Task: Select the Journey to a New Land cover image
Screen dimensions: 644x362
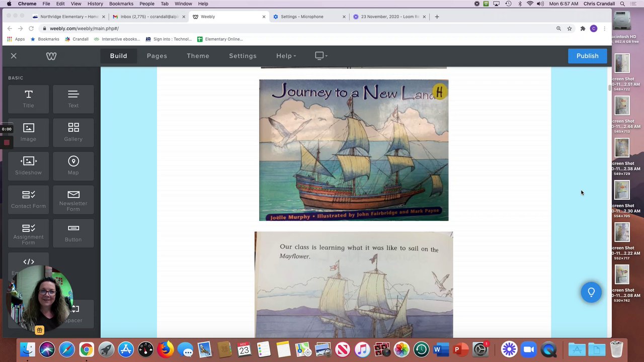Action: 354,150
